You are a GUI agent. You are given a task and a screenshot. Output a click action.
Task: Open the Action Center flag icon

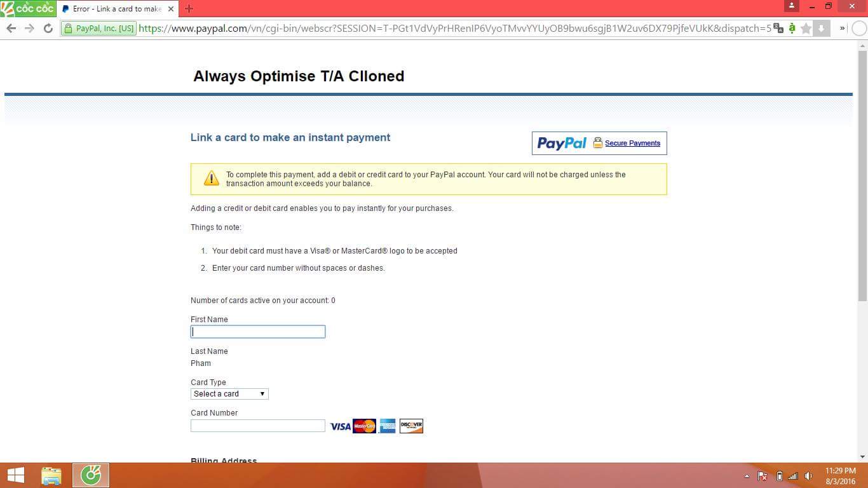coord(763,476)
